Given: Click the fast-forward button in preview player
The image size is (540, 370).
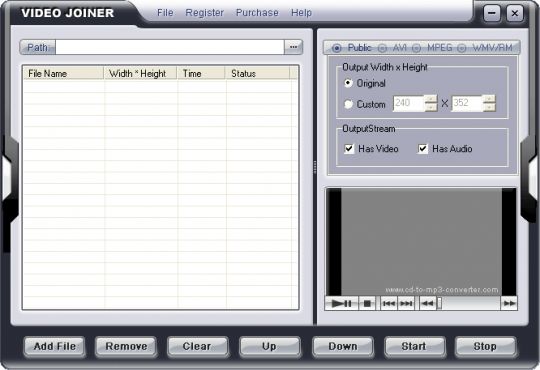Looking at the screenshot, I should tap(509, 304).
